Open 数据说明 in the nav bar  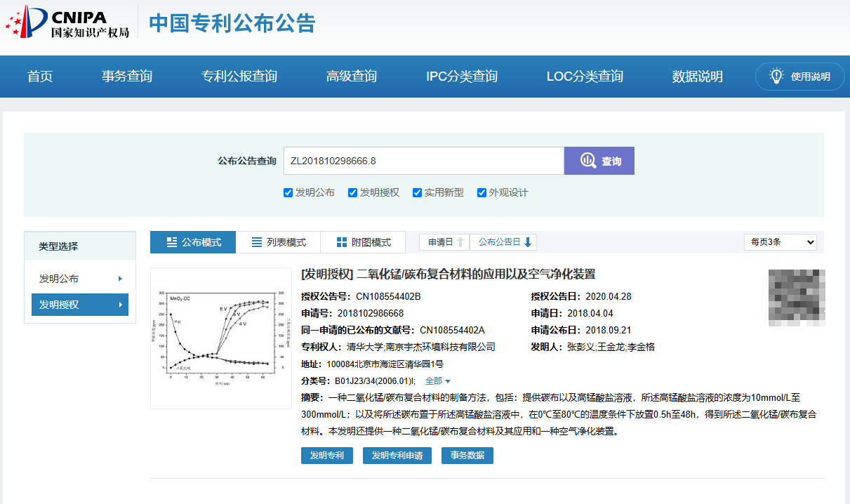[698, 77]
